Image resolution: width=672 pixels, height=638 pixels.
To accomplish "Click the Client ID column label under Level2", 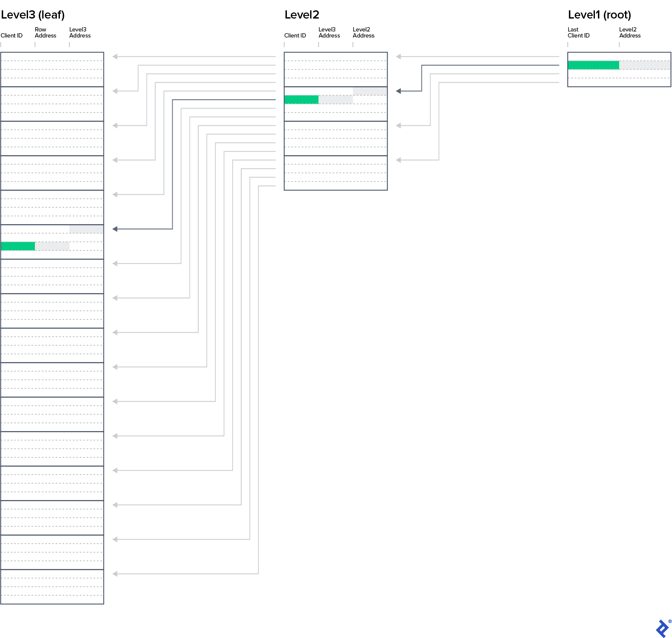I will [x=295, y=35].
